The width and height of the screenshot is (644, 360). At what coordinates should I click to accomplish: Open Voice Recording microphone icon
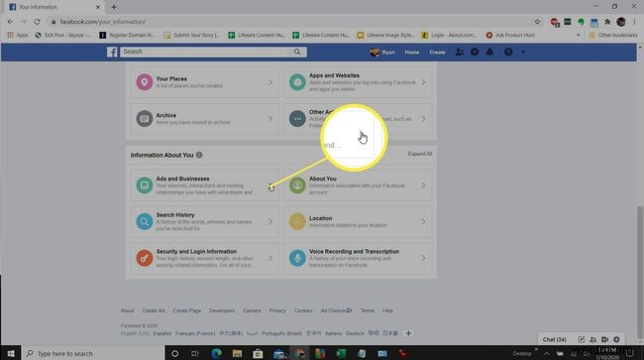[x=297, y=258]
